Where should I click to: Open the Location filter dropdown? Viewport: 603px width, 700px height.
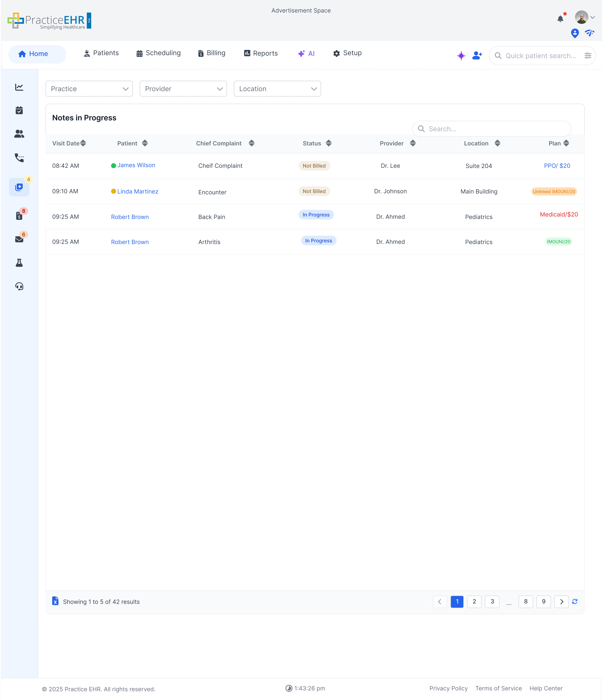(x=277, y=89)
